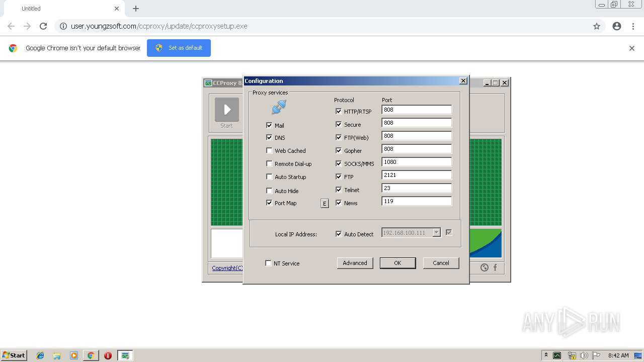This screenshot has height=362, width=644.
Task: Open Advanced configuration settings
Action: pyautogui.click(x=355, y=263)
